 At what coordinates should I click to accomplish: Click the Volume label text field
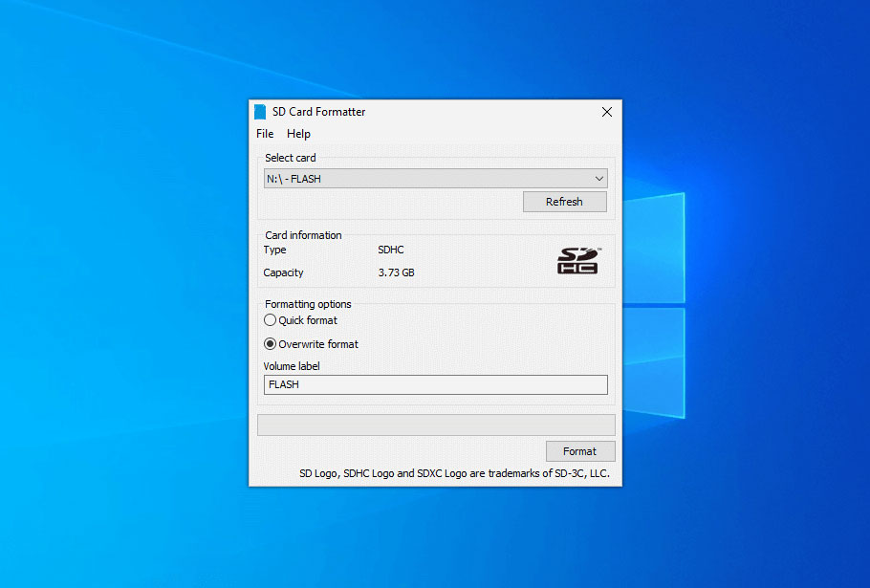coord(436,384)
